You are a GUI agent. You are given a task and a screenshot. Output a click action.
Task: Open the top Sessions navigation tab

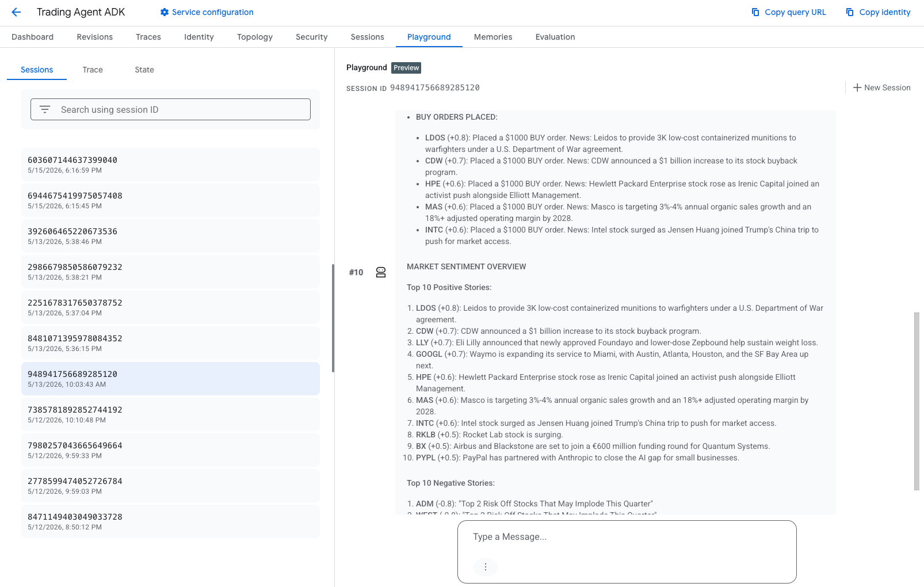[368, 37]
